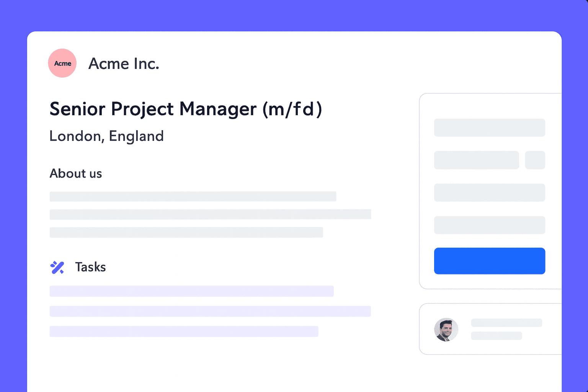Focus the third full-width form field

[x=489, y=193]
